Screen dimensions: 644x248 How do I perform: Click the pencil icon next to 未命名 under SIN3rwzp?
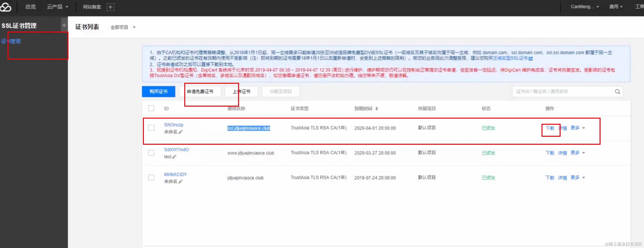point(181,132)
